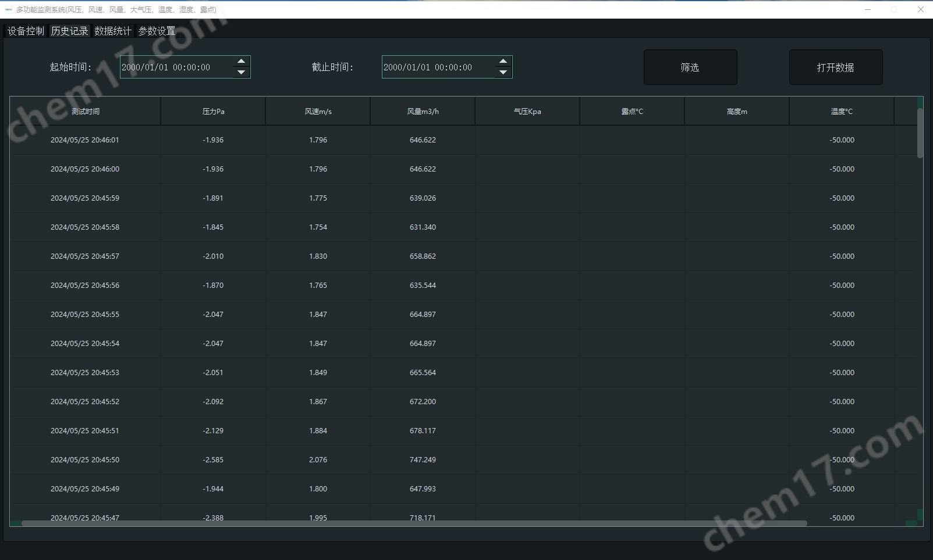Increase 截止时间 with the up arrow
The width and height of the screenshot is (933, 560).
(503, 62)
